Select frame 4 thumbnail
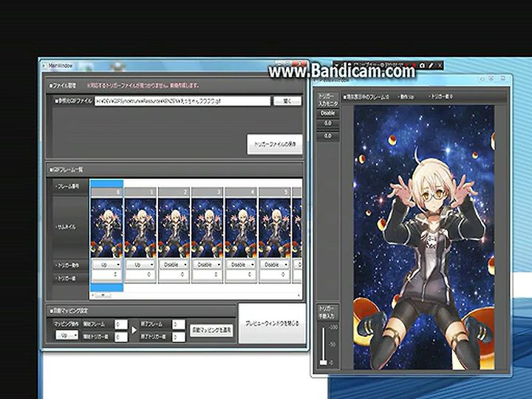 (241, 228)
